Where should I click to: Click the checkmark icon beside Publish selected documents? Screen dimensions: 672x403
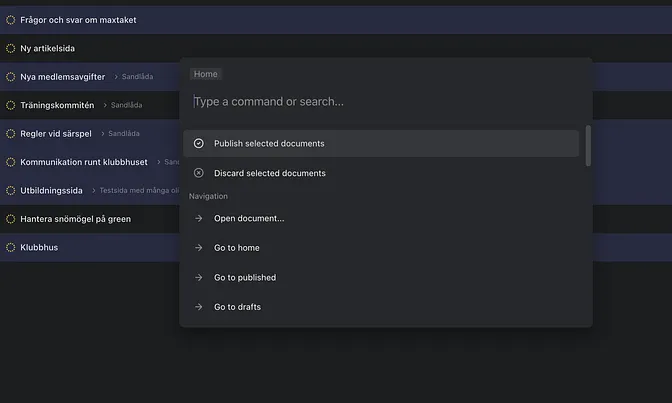[198, 143]
